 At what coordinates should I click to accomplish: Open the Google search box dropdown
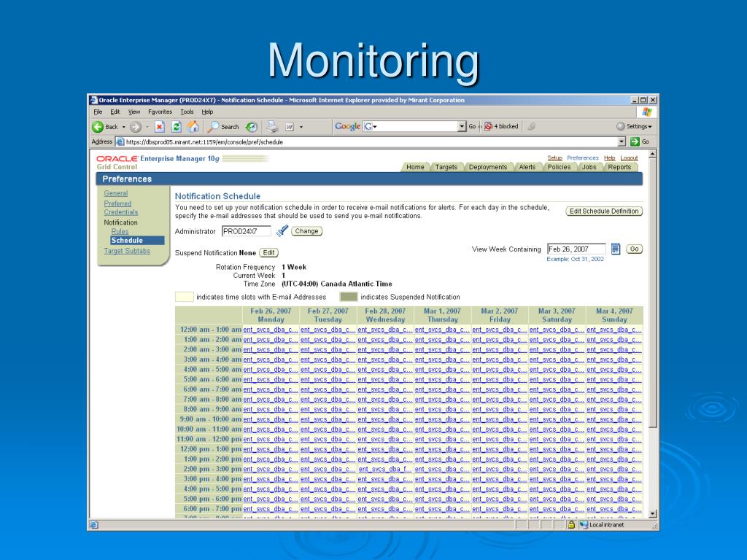(x=462, y=126)
